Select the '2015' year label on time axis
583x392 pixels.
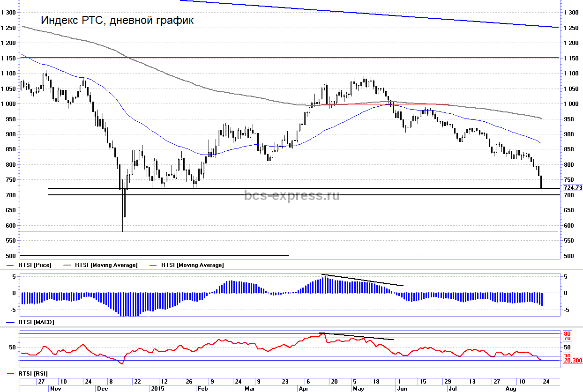click(157, 389)
